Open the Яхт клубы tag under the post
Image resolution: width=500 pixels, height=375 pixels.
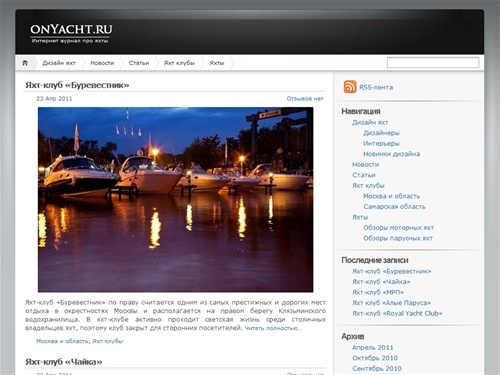pos(108,341)
